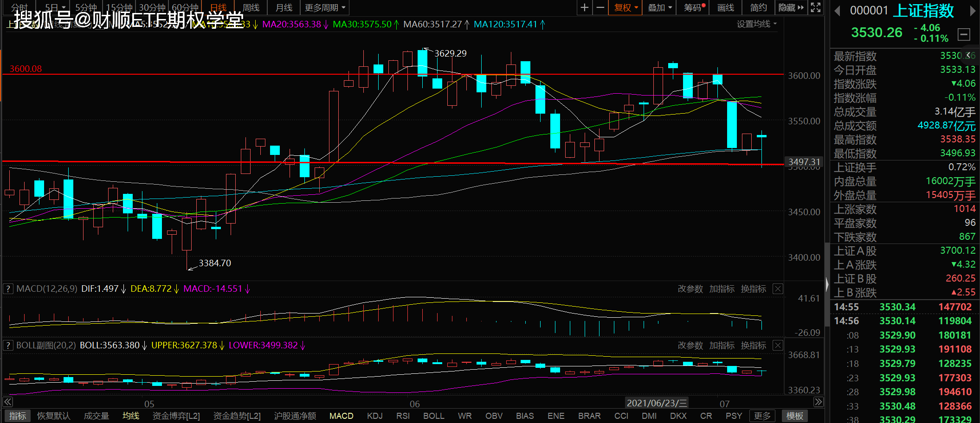
Task: Select the 周线 weekly chart tab
Action: tap(251, 7)
